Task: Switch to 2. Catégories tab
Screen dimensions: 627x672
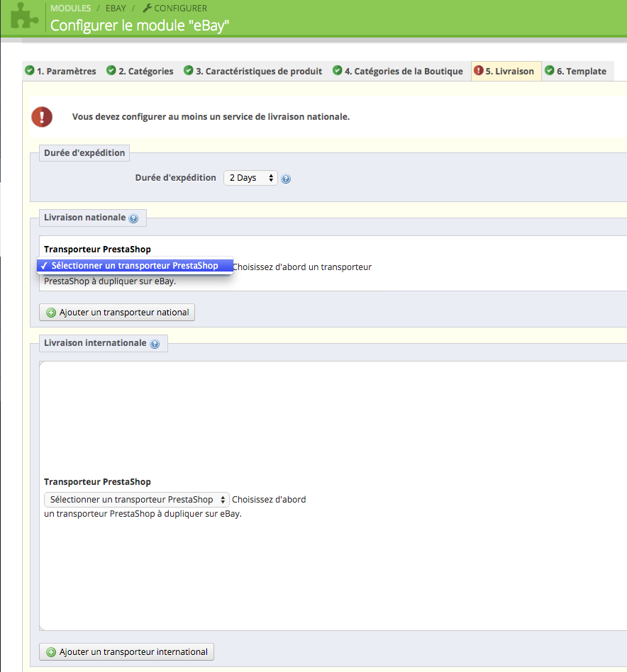Action: tap(140, 71)
